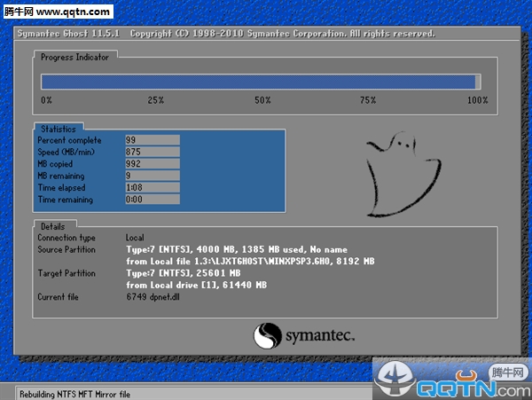Image resolution: width=532 pixels, height=400 pixels.
Task: Click the Percent complete label
Action: (x=69, y=140)
